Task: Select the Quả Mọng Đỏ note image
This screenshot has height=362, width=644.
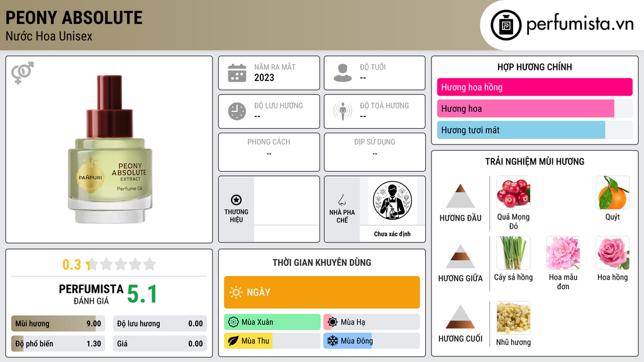Action: (513, 192)
